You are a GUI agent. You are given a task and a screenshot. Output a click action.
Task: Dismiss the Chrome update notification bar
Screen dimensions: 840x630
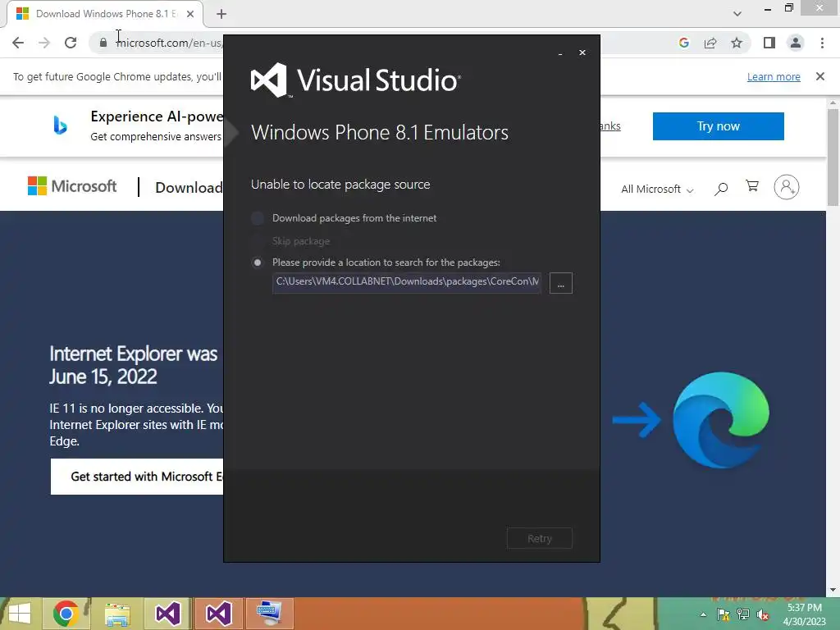click(x=819, y=76)
